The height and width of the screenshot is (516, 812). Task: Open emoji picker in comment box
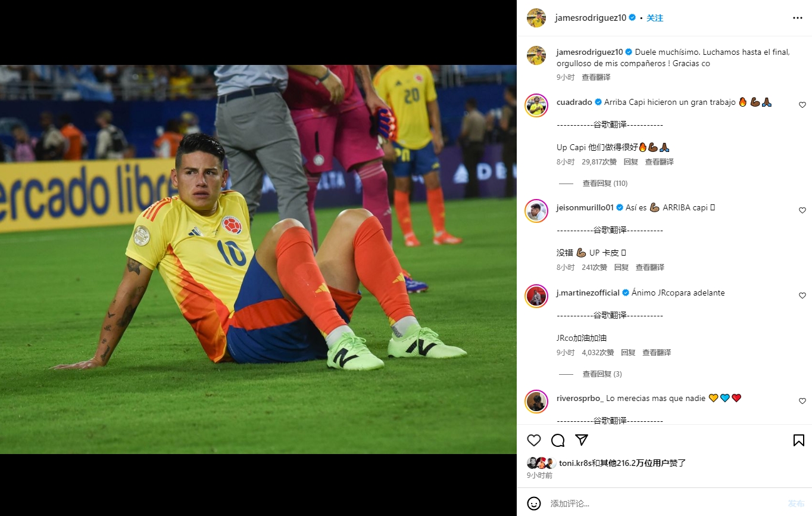(x=534, y=503)
